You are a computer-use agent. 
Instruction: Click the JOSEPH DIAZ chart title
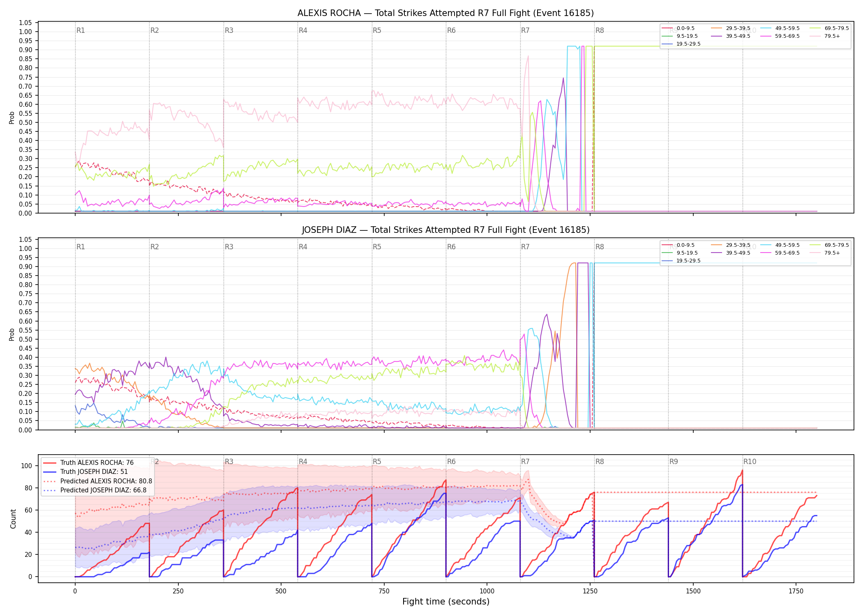[x=445, y=230]
